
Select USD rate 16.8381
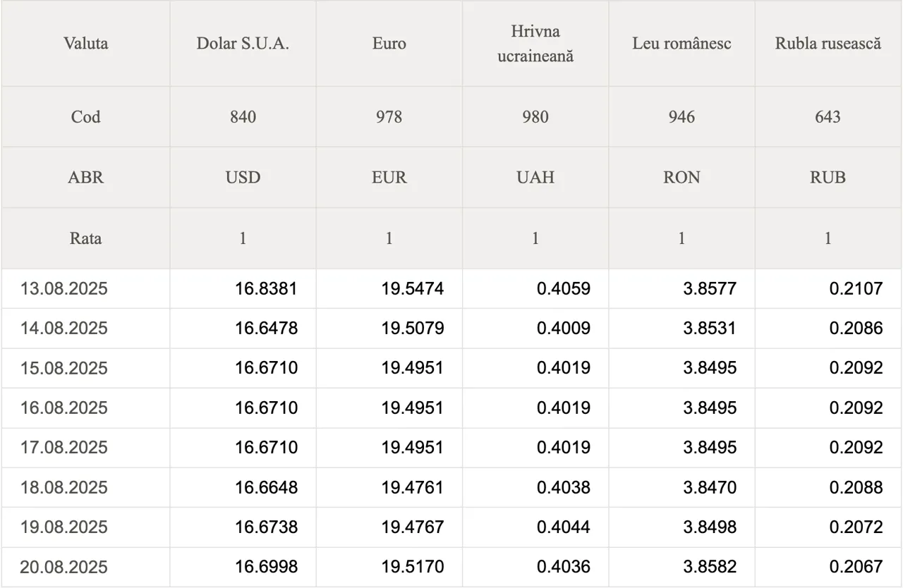pos(266,288)
